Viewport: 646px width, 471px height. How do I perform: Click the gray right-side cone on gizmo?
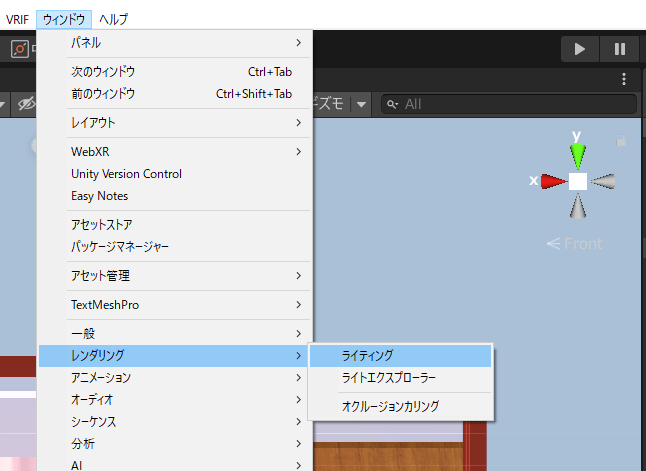pos(603,181)
